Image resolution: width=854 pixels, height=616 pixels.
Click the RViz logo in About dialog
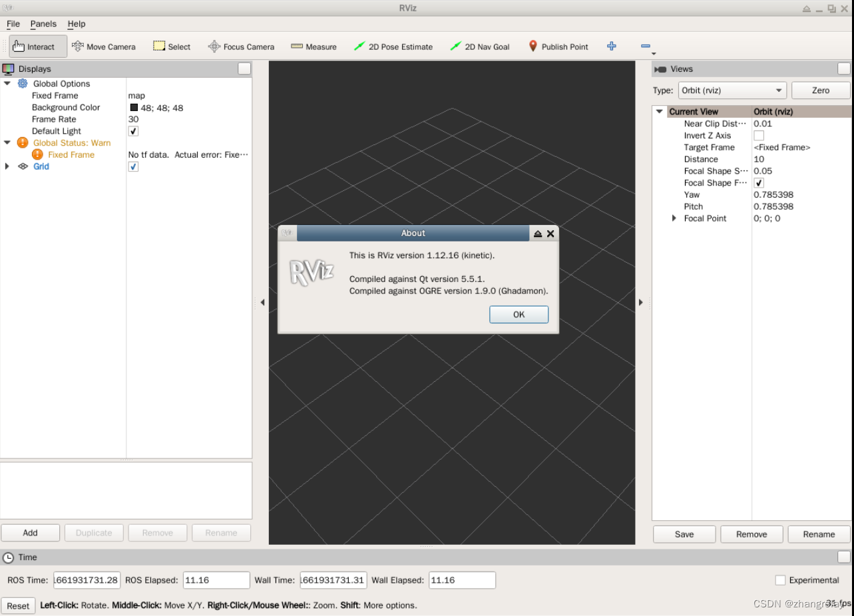click(311, 273)
